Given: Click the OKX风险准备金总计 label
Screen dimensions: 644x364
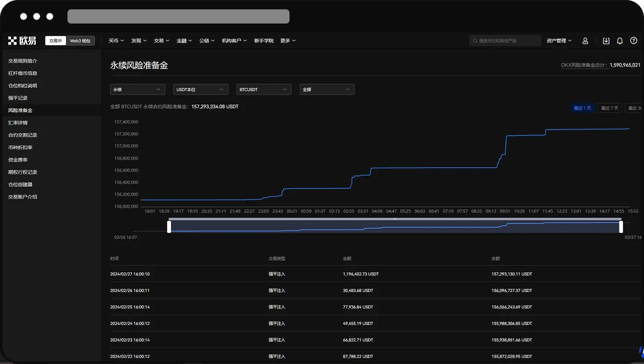Looking at the screenshot, I should pos(585,65).
